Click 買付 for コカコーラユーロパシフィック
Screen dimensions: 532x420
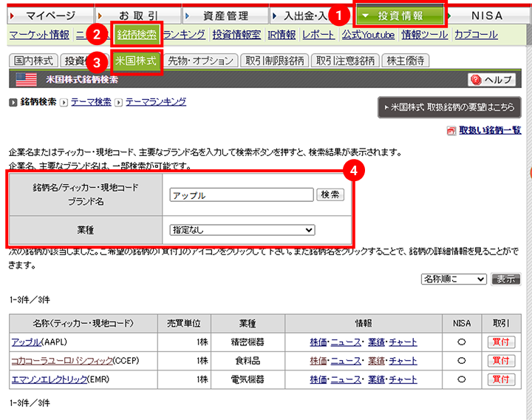501,361
